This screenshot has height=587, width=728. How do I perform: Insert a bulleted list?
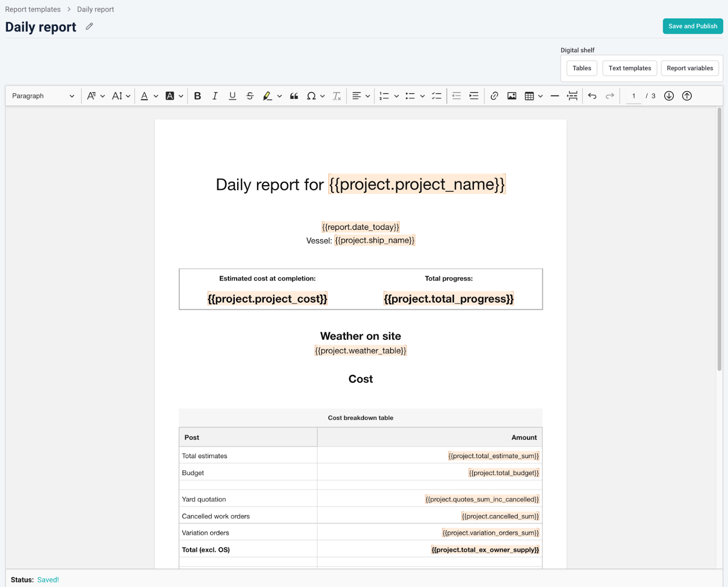[x=410, y=96]
